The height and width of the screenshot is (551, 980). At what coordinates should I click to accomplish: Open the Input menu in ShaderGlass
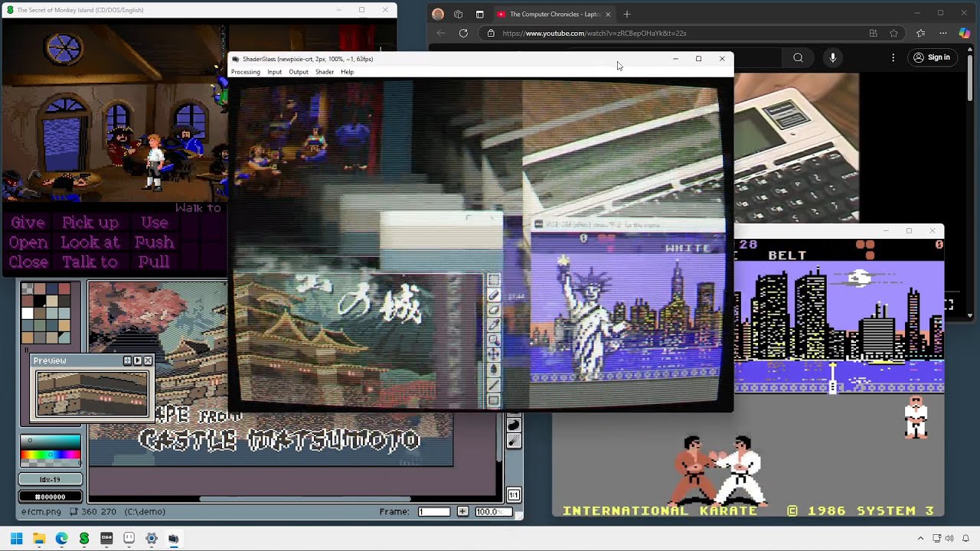(x=274, y=71)
